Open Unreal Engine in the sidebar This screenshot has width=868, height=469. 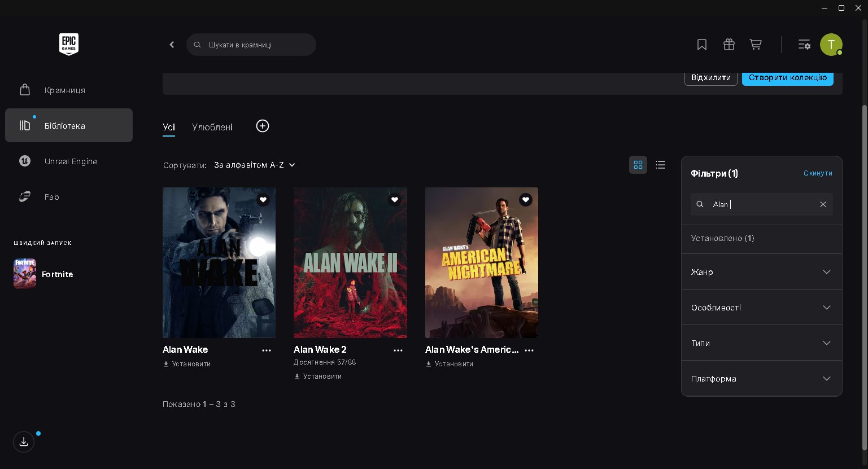pyautogui.click(x=69, y=161)
